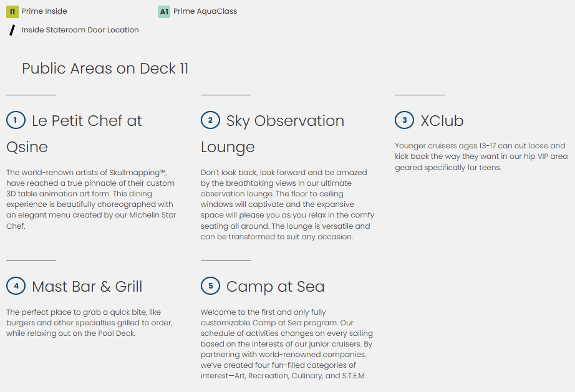
Task: Click the Inside Stateroom Door slash icon
Action: pos(12,30)
